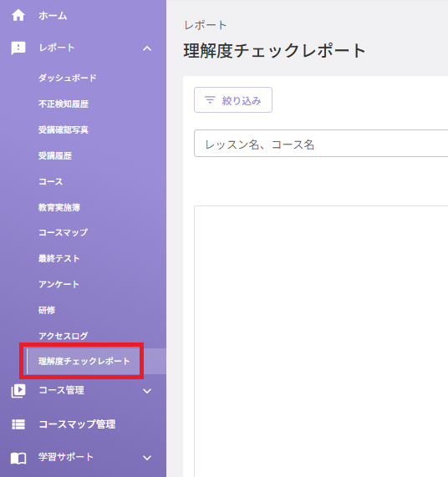Open コース管理 menu label

click(62, 390)
